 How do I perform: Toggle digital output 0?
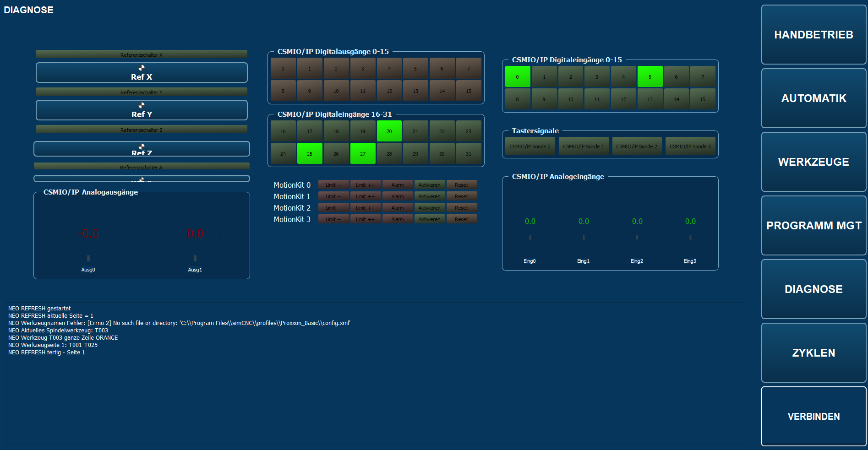(283, 68)
